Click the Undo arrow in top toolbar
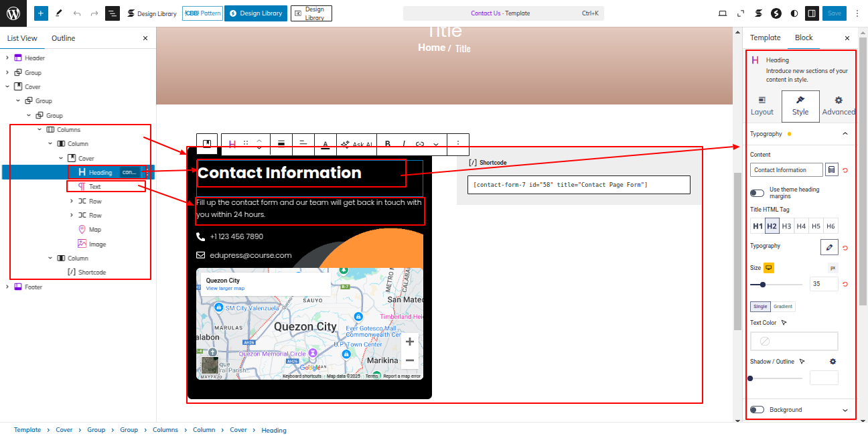Screen dimensions: 868x438 (x=76, y=13)
